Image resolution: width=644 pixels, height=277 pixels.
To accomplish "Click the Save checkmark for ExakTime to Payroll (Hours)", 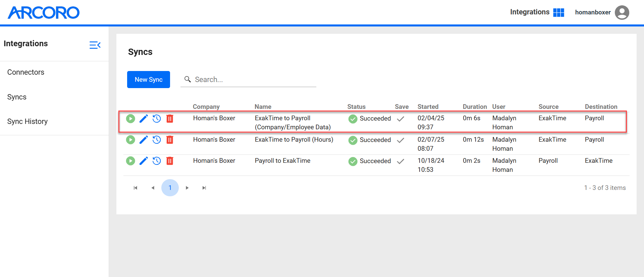I will (x=400, y=140).
